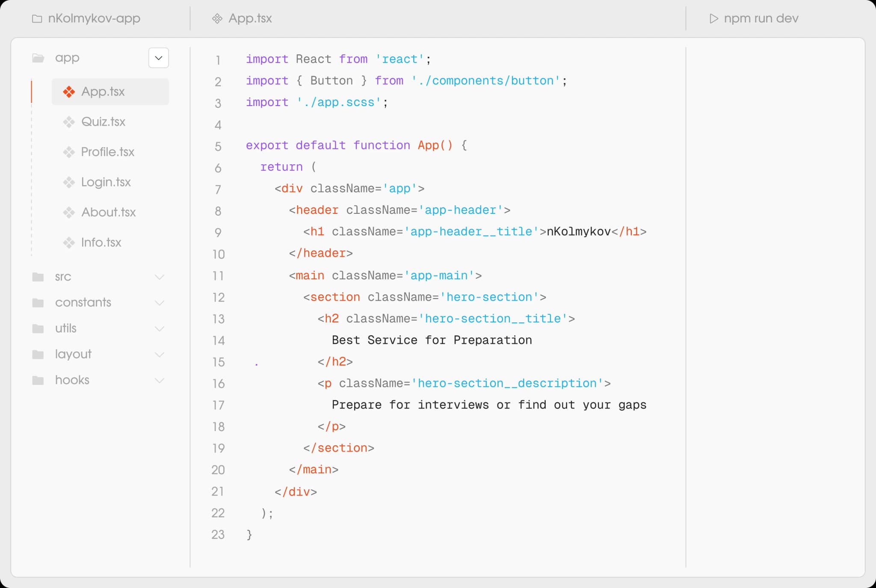The image size is (876, 588).
Task: Run the npm run dev command
Action: tap(761, 18)
